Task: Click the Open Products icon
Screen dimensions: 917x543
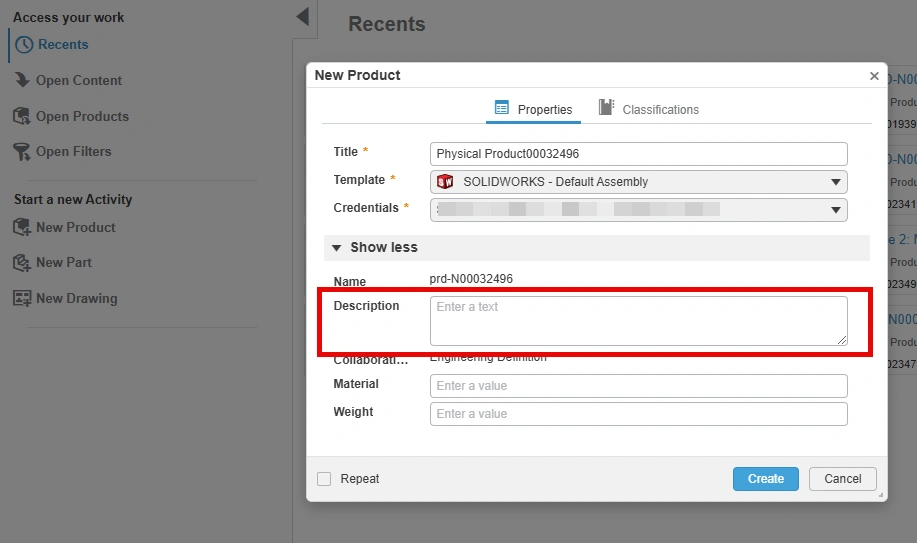Action: click(x=22, y=117)
